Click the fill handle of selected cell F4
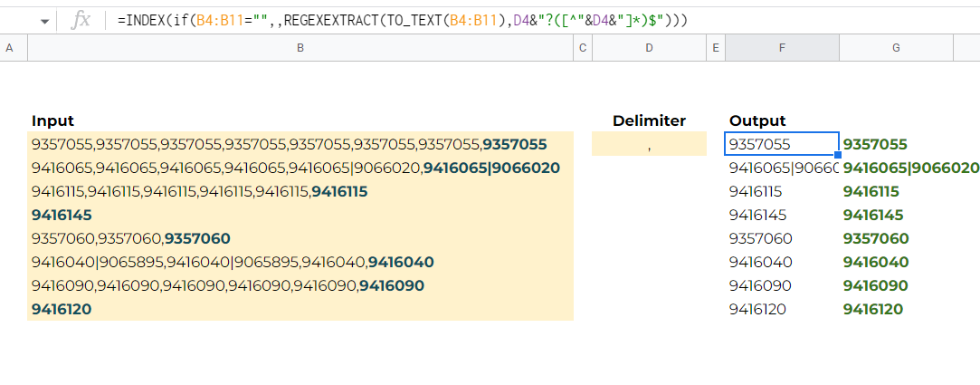This screenshot has width=980, height=385. [x=838, y=155]
